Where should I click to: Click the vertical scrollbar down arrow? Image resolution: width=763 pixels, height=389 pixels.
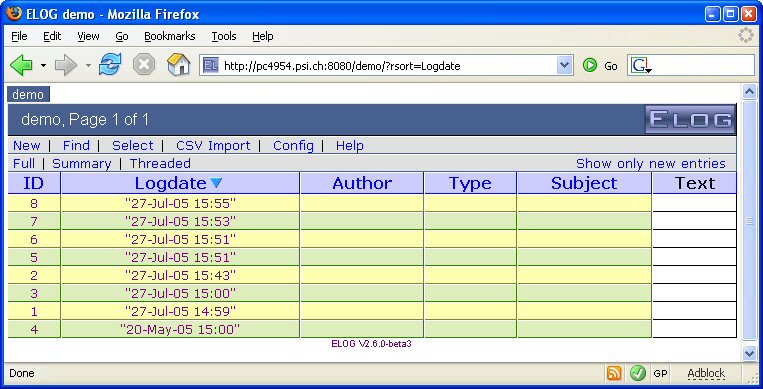749,353
